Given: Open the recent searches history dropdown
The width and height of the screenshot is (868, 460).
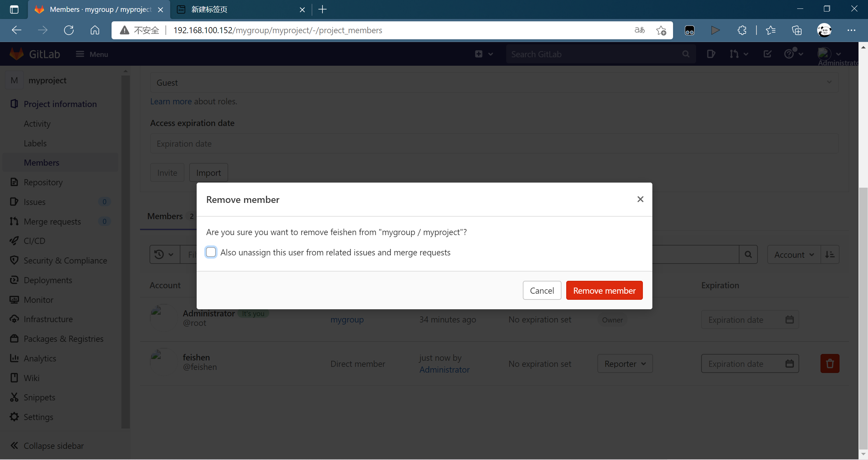Looking at the screenshot, I should click(164, 254).
